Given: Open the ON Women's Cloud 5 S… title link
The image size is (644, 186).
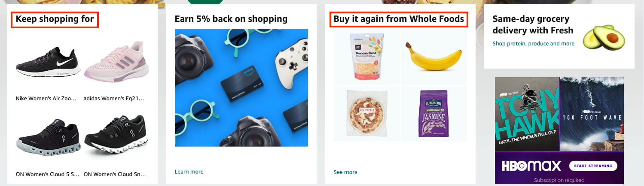Looking at the screenshot, I should click(x=48, y=174).
